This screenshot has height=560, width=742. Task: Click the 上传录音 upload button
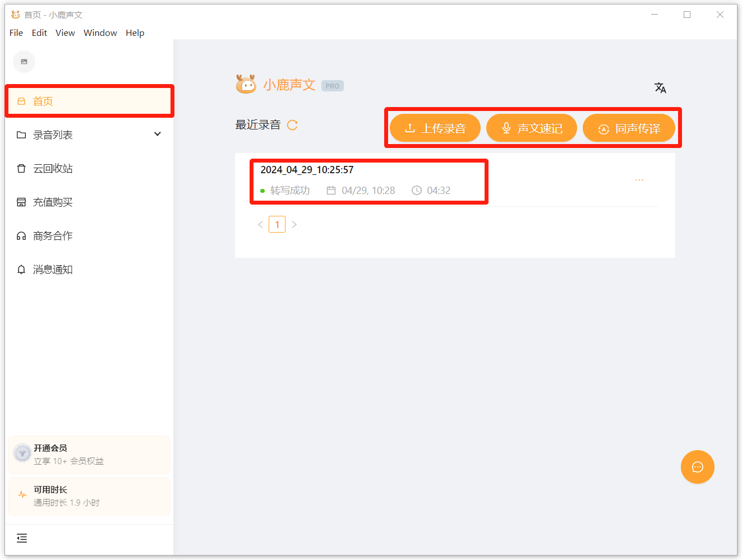(435, 128)
